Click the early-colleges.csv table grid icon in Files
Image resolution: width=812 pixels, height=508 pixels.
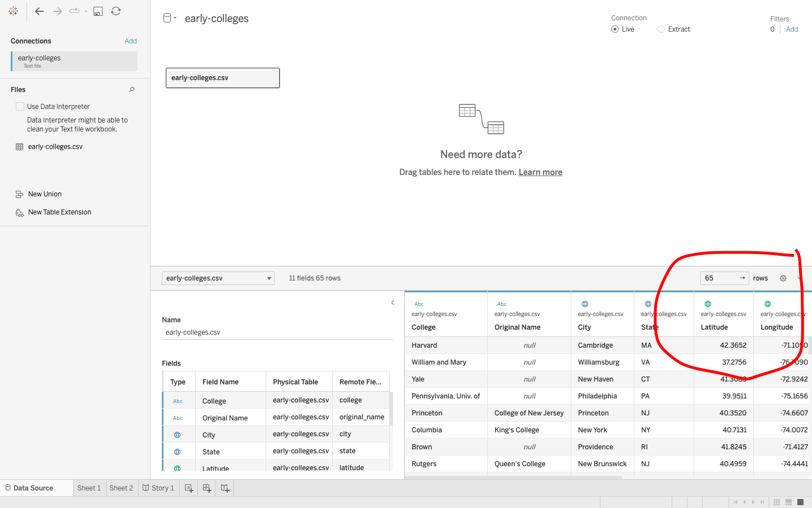point(19,147)
